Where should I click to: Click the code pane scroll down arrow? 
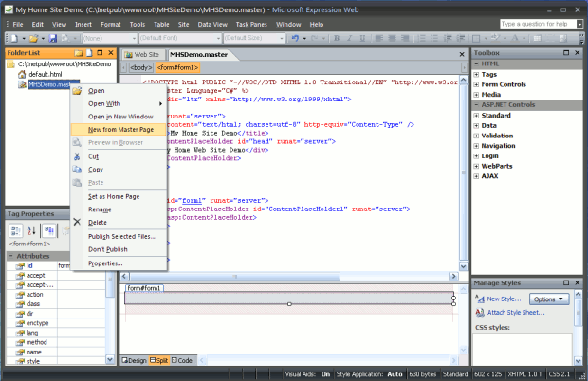pyautogui.click(x=463, y=266)
